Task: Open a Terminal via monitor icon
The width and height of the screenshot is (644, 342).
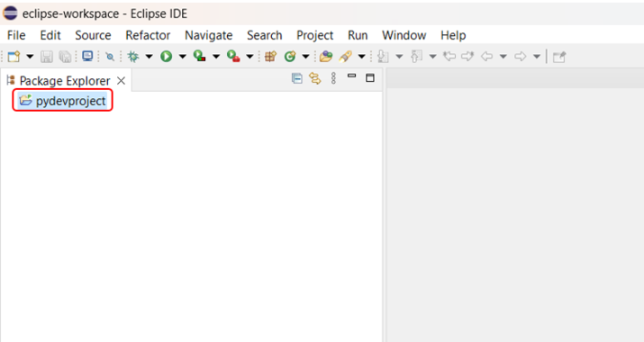Action: tap(87, 56)
